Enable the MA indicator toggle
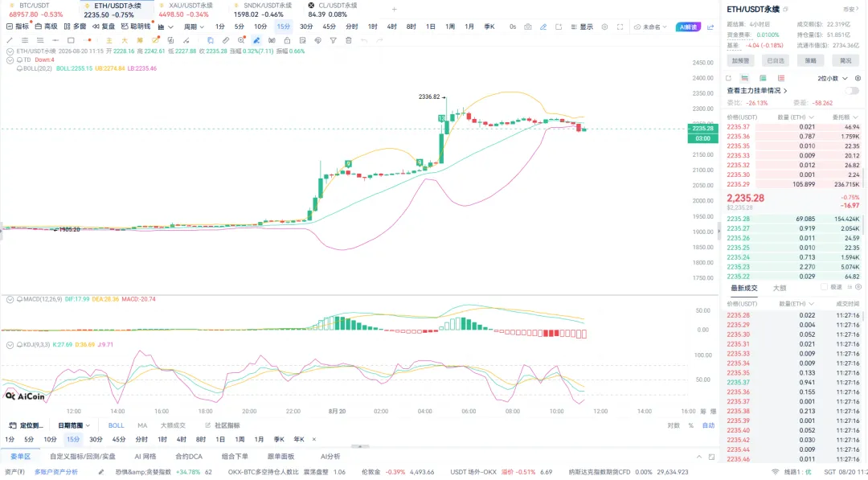Viewport: 868px width, 480px height. click(142, 425)
